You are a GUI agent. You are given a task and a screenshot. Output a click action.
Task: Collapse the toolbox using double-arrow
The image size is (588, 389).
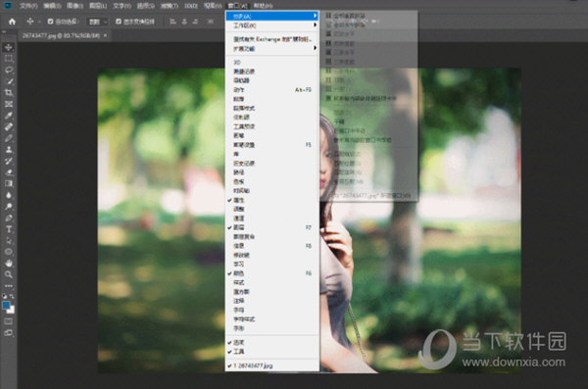pyautogui.click(x=4, y=32)
